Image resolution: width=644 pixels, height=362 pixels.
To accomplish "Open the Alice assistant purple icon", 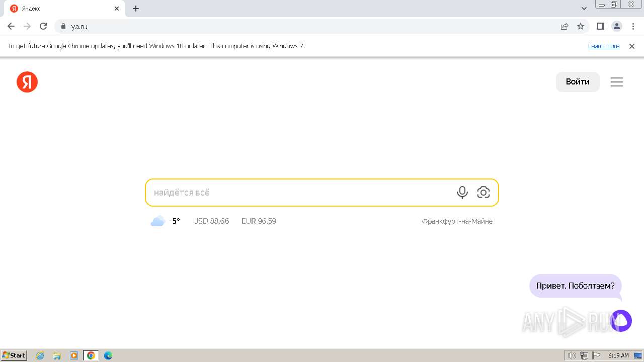I will (x=621, y=321).
